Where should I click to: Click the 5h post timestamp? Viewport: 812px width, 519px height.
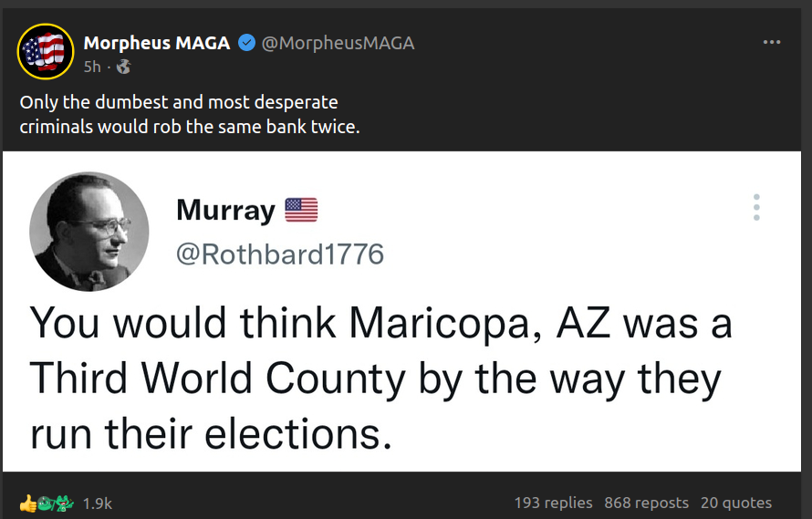(x=92, y=67)
